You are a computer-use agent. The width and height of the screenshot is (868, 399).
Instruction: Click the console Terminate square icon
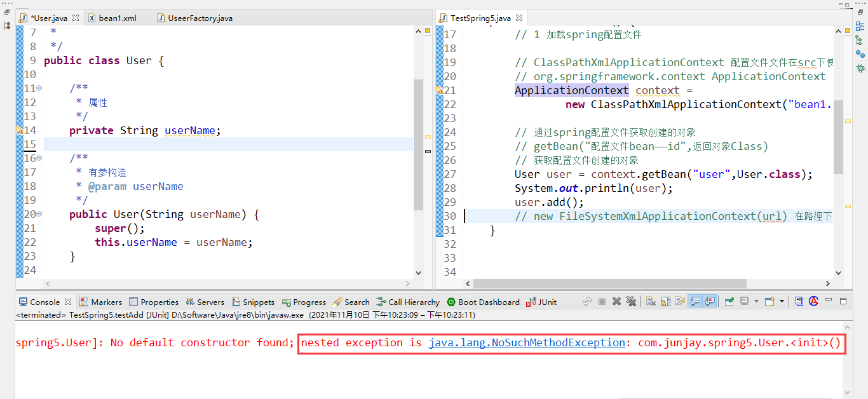pyautogui.click(x=602, y=301)
